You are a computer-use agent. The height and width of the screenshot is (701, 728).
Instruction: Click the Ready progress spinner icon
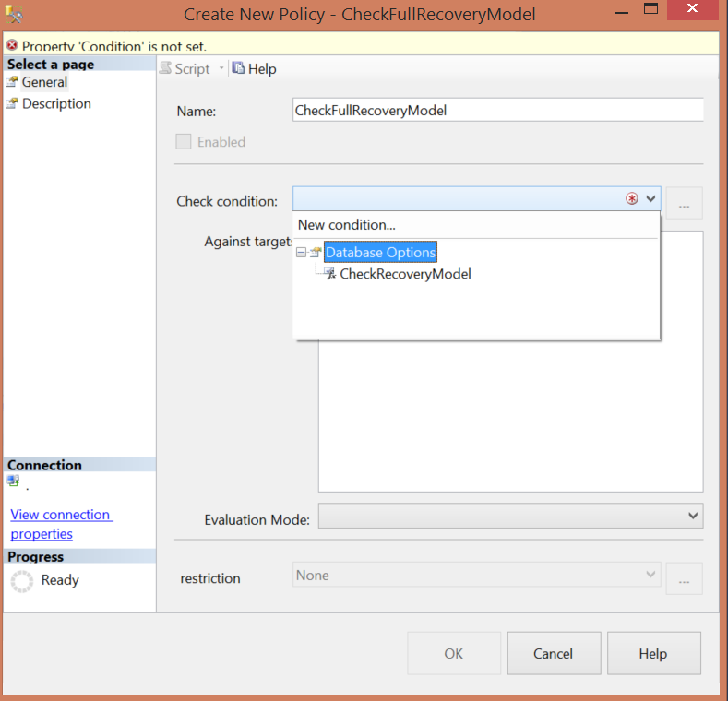tap(22, 581)
